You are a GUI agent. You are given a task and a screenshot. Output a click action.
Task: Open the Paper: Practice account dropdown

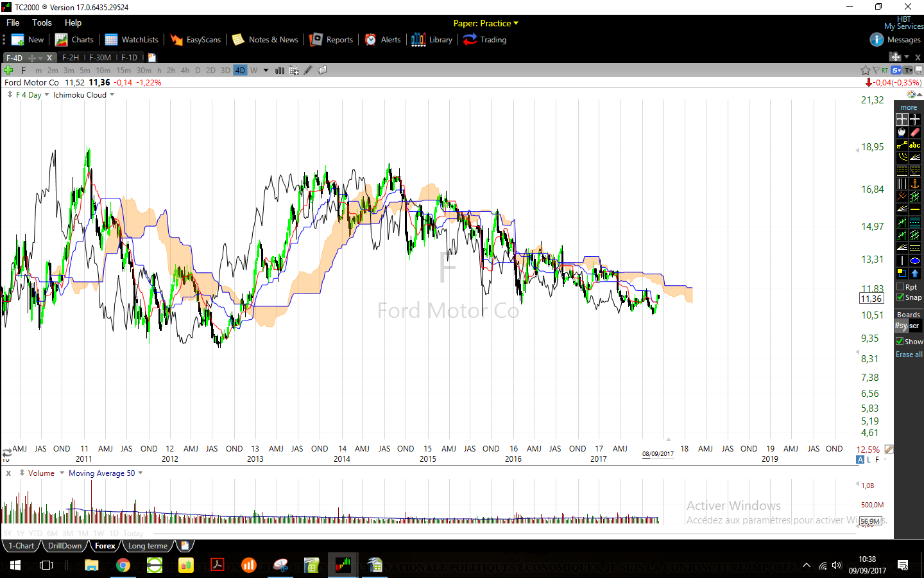(x=486, y=23)
